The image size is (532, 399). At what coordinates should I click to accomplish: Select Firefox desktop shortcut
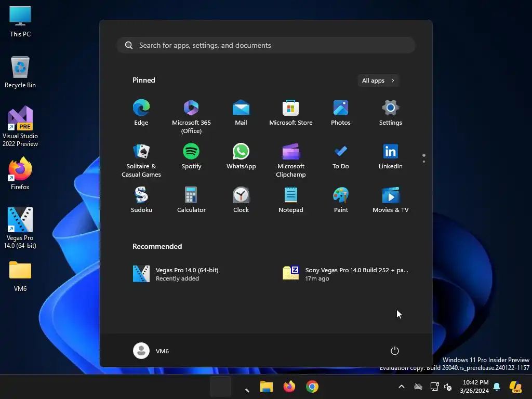(x=20, y=174)
